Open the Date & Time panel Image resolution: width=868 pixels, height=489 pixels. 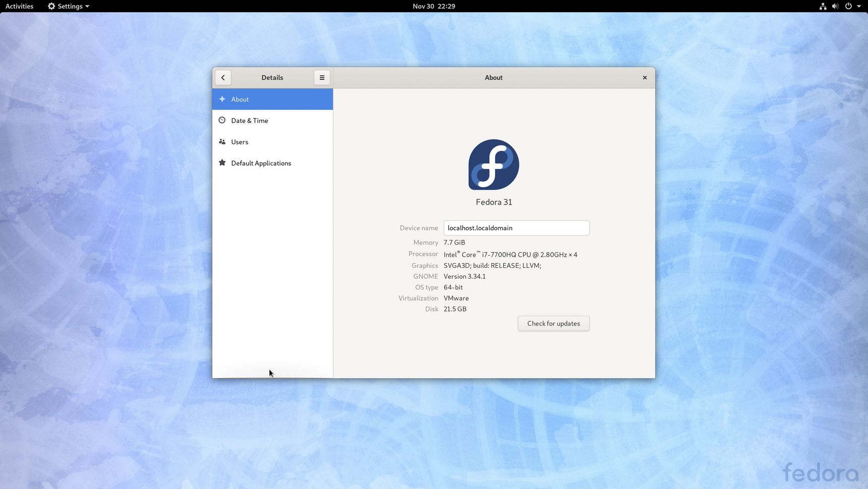point(273,120)
